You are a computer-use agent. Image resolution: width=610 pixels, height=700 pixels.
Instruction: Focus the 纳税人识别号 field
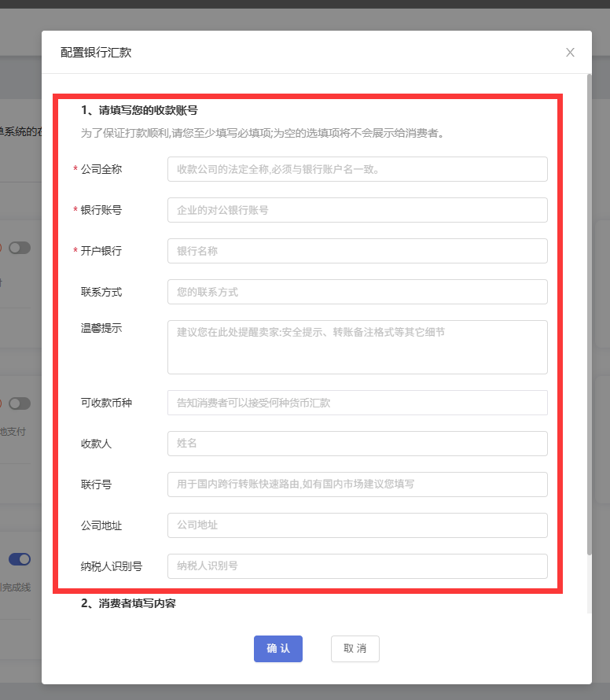358,566
